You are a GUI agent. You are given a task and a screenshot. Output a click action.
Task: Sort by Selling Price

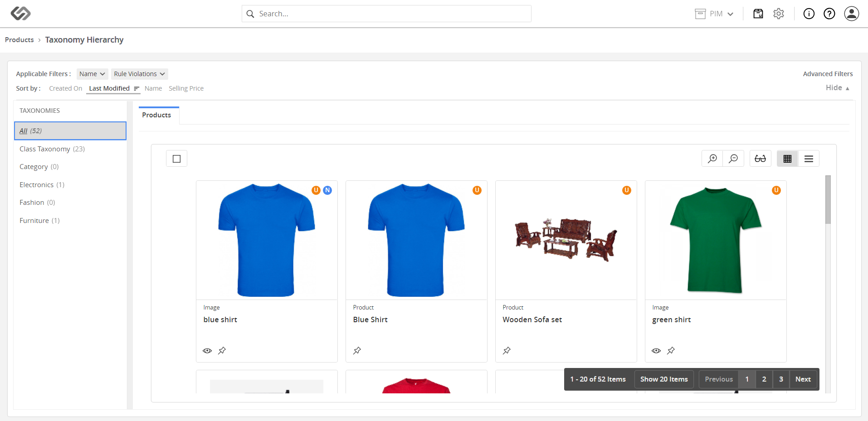(186, 88)
